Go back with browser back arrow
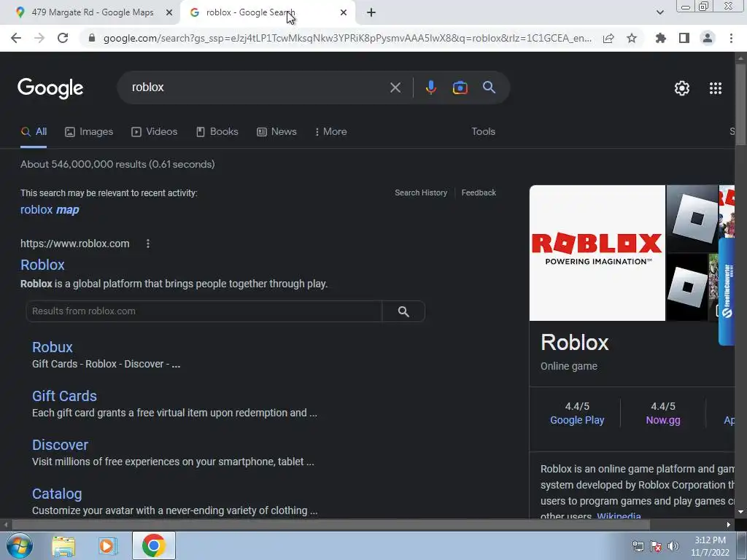Viewport: 747px width, 560px height. (16, 38)
